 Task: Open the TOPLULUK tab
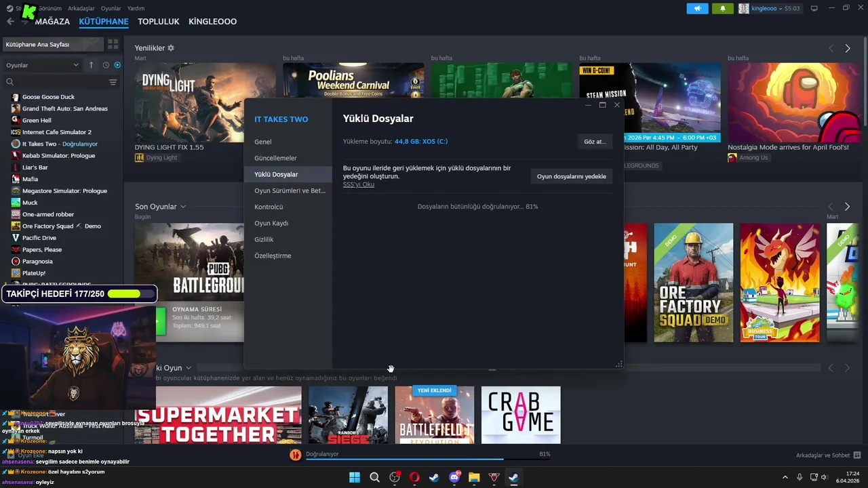pos(159,22)
